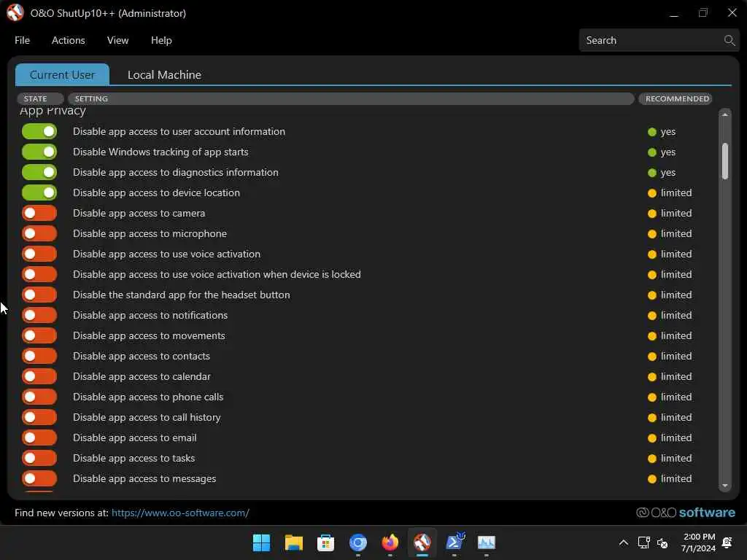
Task: Enable Disable app access to microphone
Action: [39, 234]
